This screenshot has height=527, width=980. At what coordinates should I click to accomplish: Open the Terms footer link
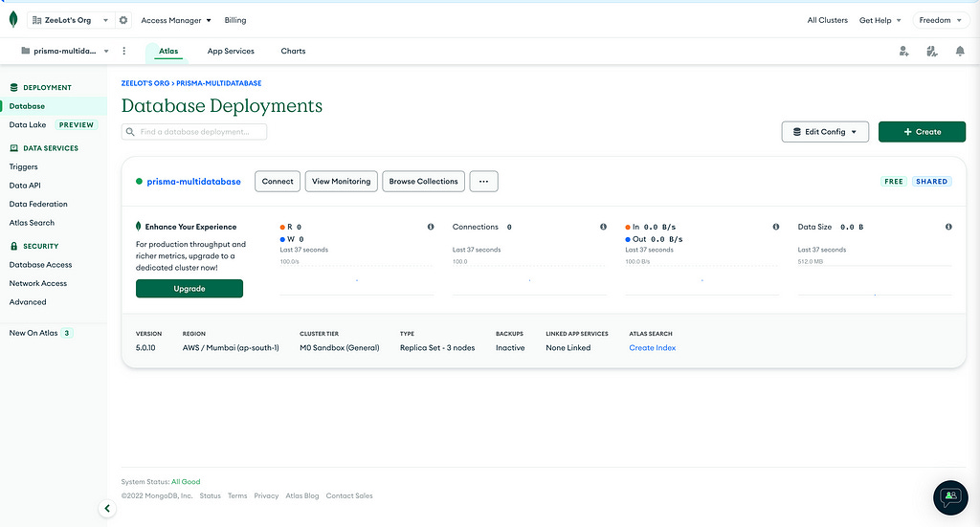pos(237,495)
